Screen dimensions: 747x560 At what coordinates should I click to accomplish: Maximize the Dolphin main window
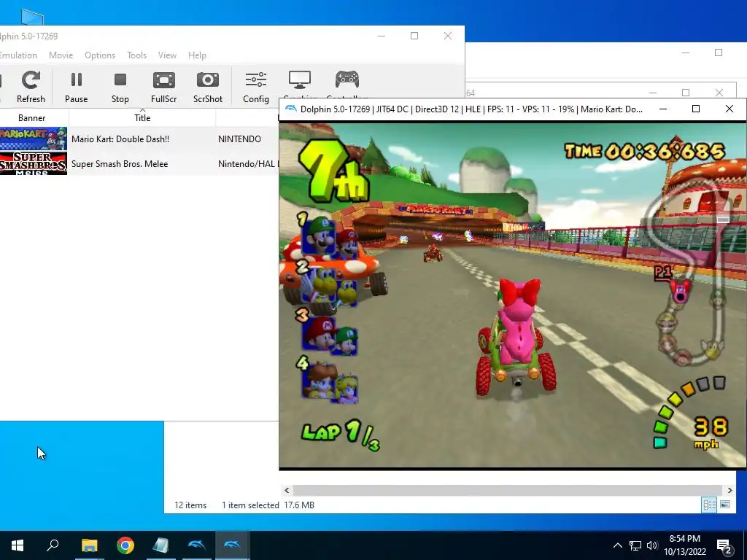point(414,36)
